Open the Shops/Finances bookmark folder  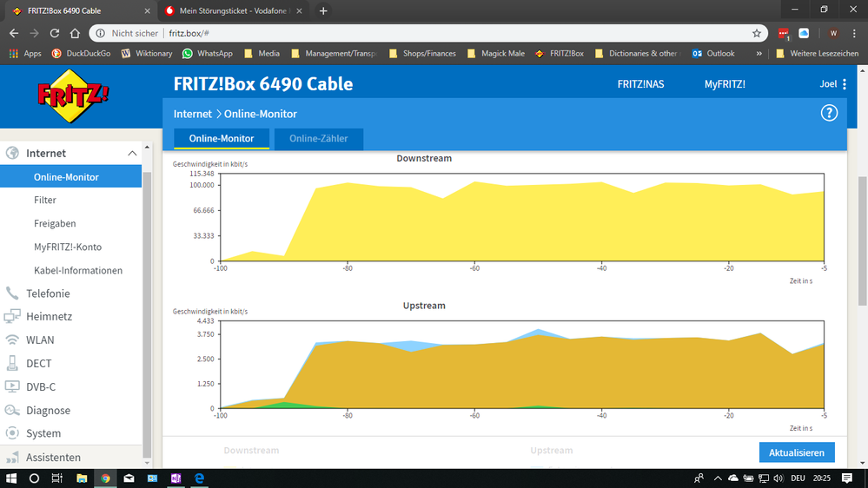click(x=423, y=54)
